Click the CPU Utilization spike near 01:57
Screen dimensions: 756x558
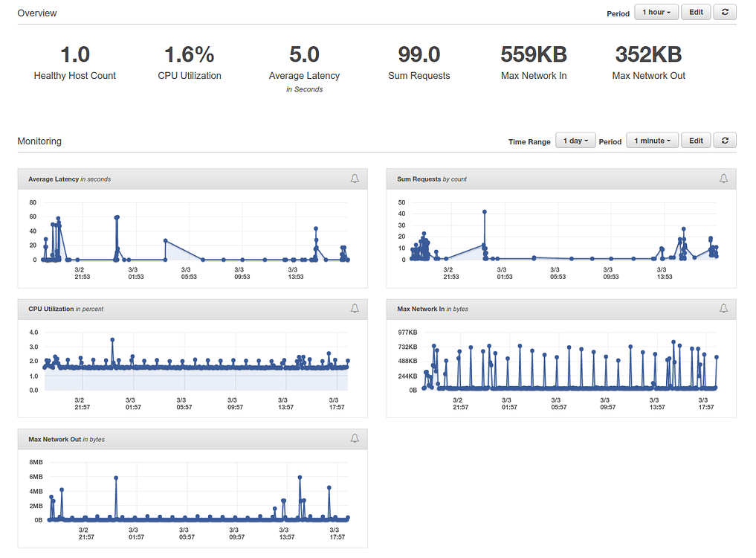[113, 339]
